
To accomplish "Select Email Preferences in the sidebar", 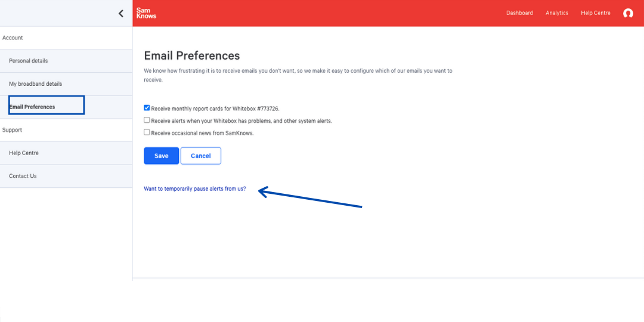I will click(32, 107).
